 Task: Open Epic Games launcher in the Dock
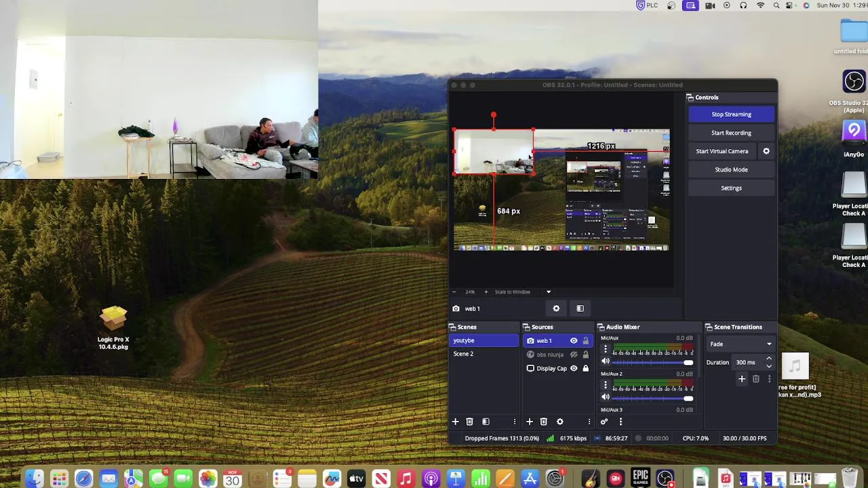tap(640, 479)
